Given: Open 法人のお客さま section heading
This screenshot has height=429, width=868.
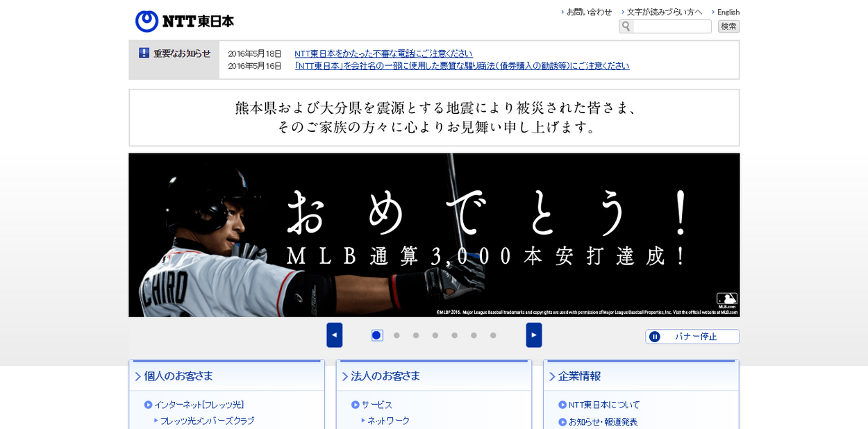Looking at the screenshot, I should 385,376.
